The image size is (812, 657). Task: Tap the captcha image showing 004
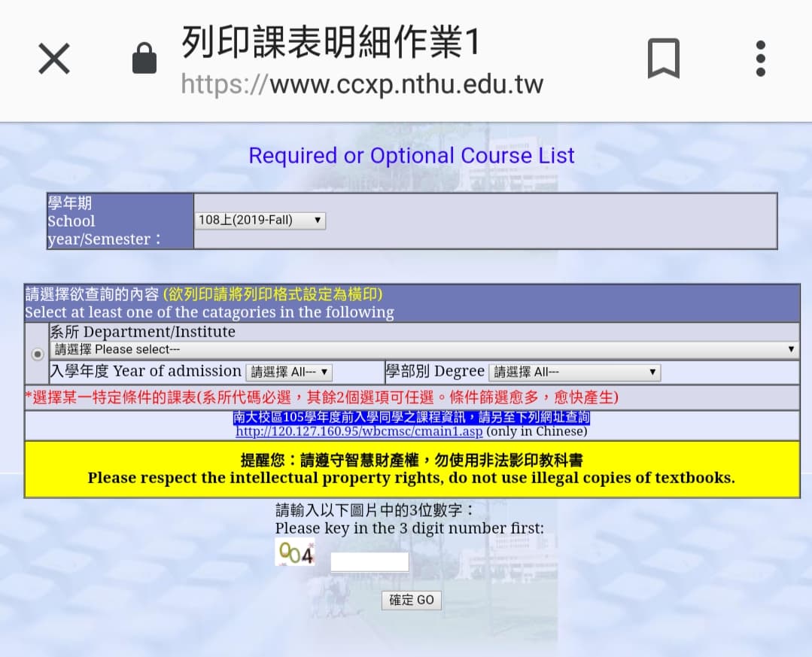click(295, 552)
